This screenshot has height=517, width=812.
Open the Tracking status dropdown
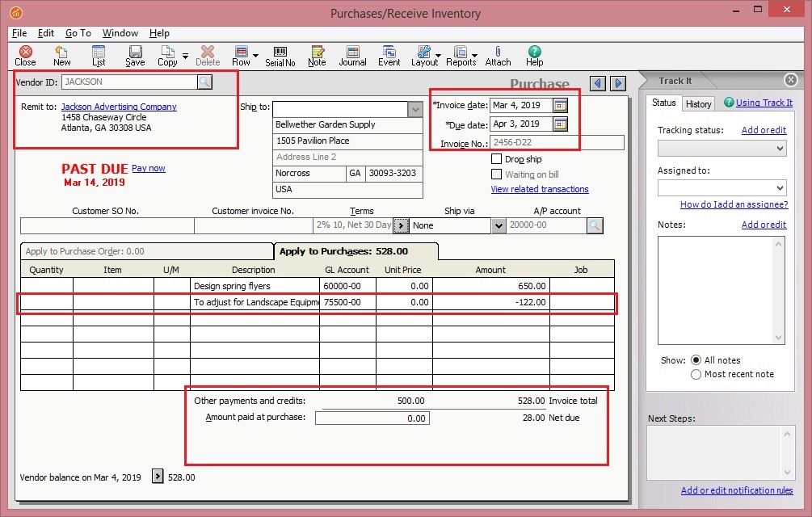click(722, 149)
